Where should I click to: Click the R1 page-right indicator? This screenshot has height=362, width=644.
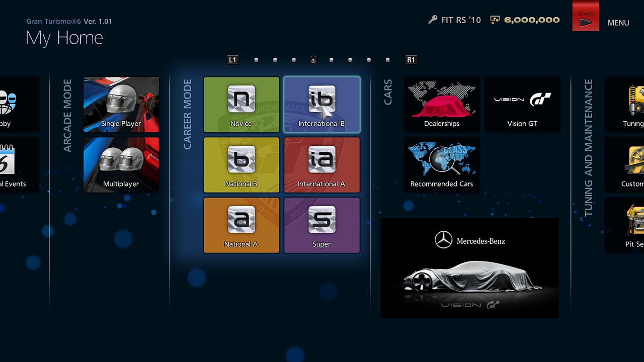pos(411,60)
